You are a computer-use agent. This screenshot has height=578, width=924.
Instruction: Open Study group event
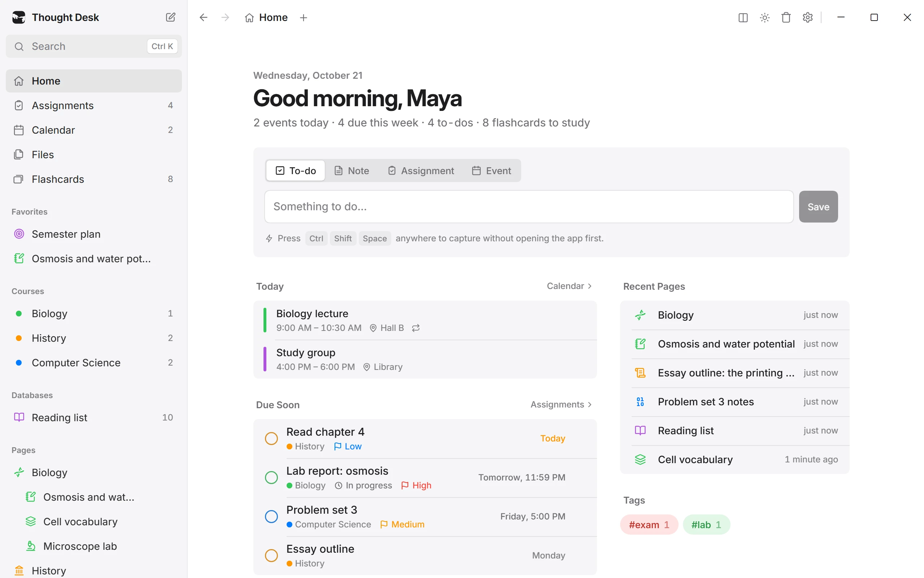pos(425,359)
